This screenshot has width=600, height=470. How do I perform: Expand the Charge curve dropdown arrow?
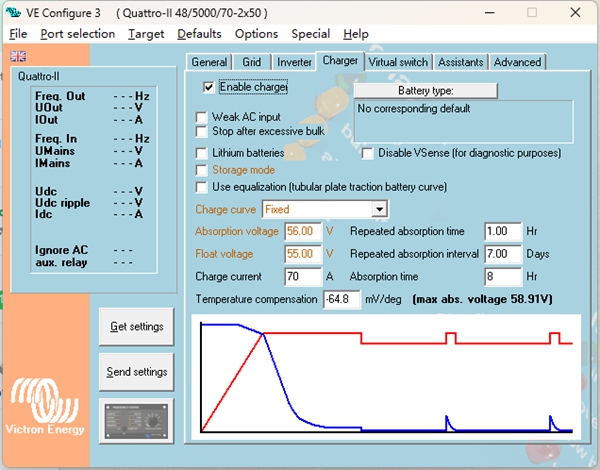[379, 209]
